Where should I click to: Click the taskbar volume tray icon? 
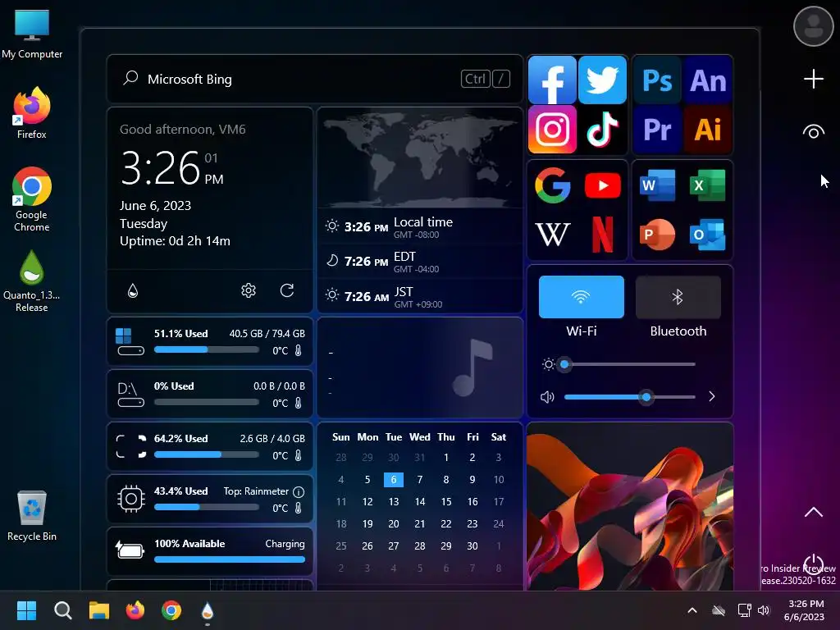[764, 610]
